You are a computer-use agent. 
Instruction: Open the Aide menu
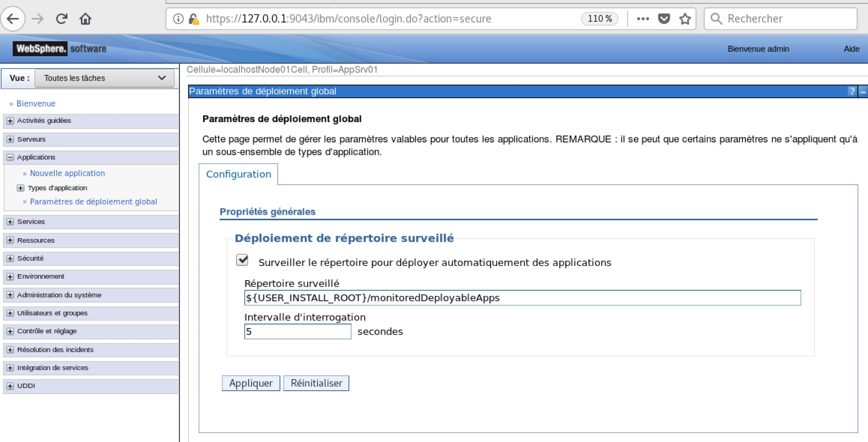tap(851, 49)
